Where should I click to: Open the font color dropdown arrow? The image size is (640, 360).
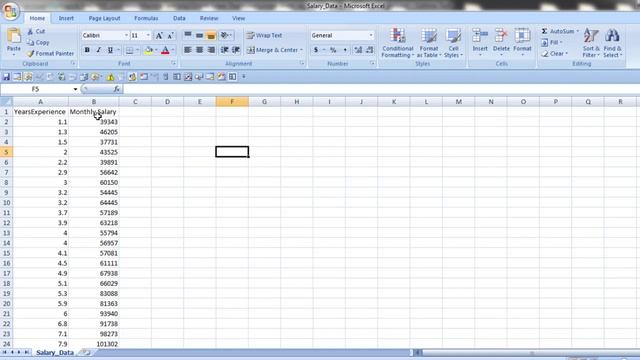click(173, 50)
